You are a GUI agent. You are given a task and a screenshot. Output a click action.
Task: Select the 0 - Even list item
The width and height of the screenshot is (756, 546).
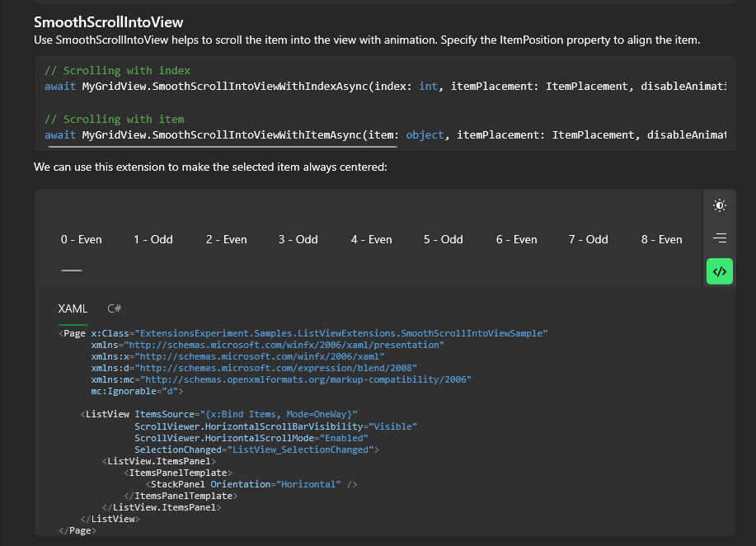(x=81, y=239)
